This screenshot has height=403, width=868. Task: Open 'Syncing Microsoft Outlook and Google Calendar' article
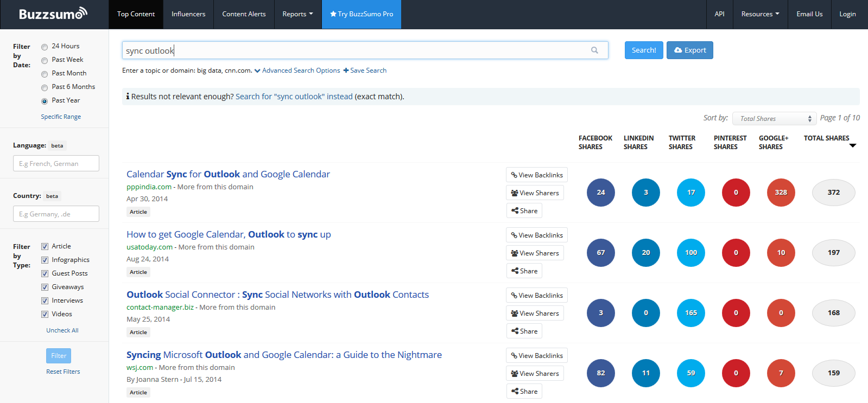coord(284,355)
